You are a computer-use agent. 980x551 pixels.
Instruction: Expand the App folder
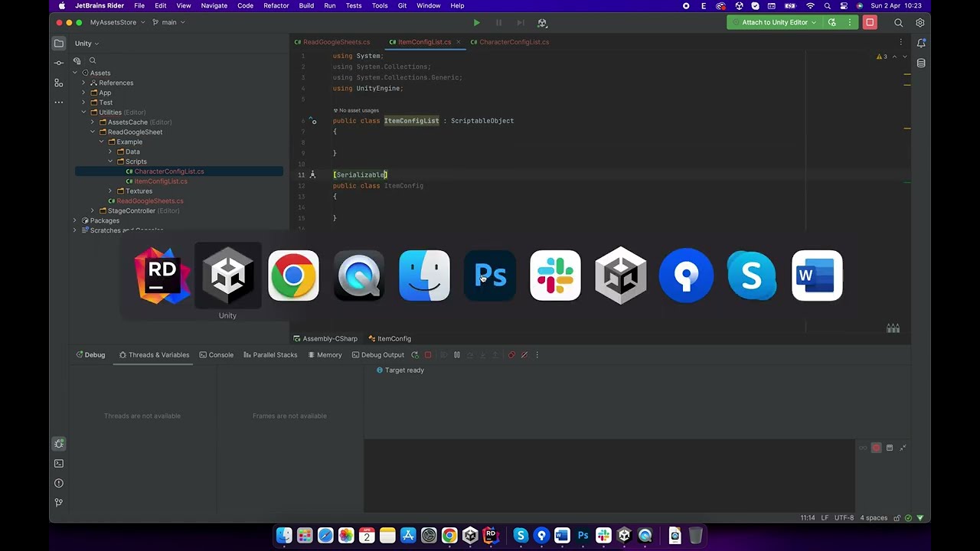point(83,93)
